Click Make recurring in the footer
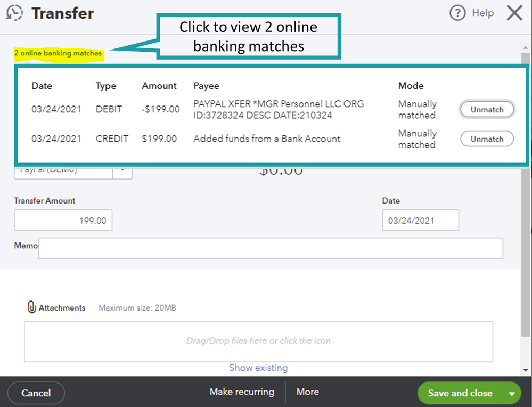Image resolution: width=532 pixels, height=407 pixels. point(242,392)
